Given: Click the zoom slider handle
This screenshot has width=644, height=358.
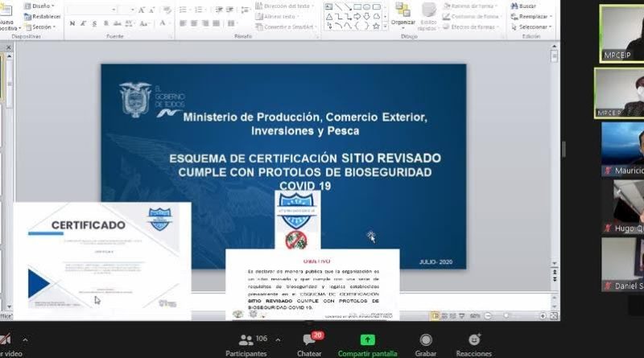Looking at the screenshot, I should [506, 315].
